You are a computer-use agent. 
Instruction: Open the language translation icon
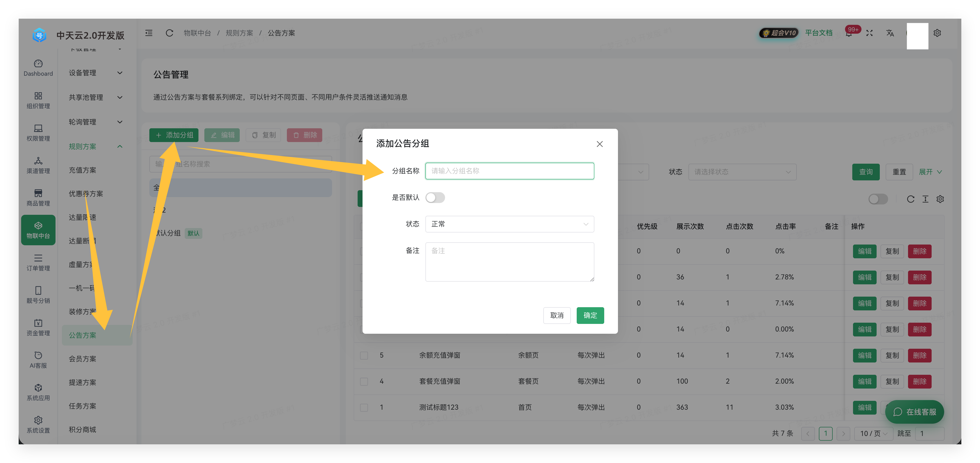tap(890, 33)
